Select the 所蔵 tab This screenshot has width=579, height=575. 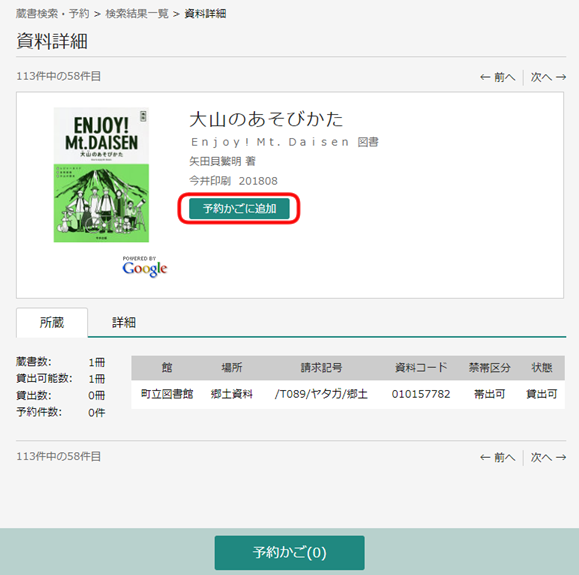[52, 322]
